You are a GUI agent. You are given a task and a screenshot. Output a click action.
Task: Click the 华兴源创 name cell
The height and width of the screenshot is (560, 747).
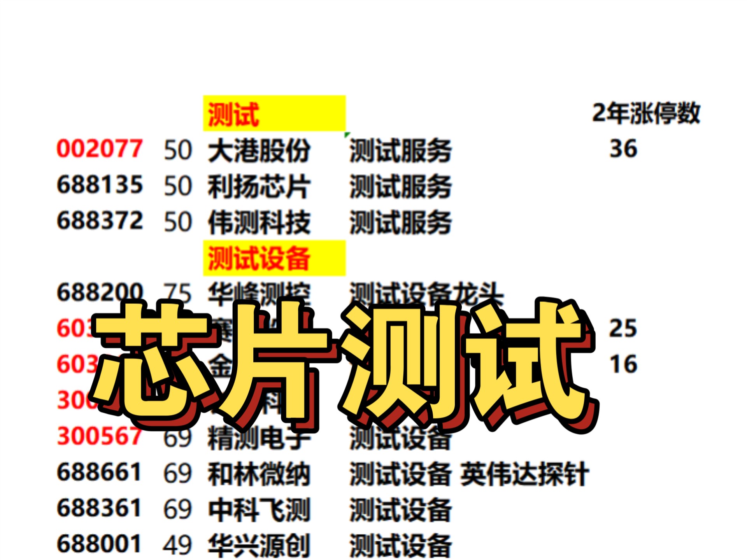259,545
